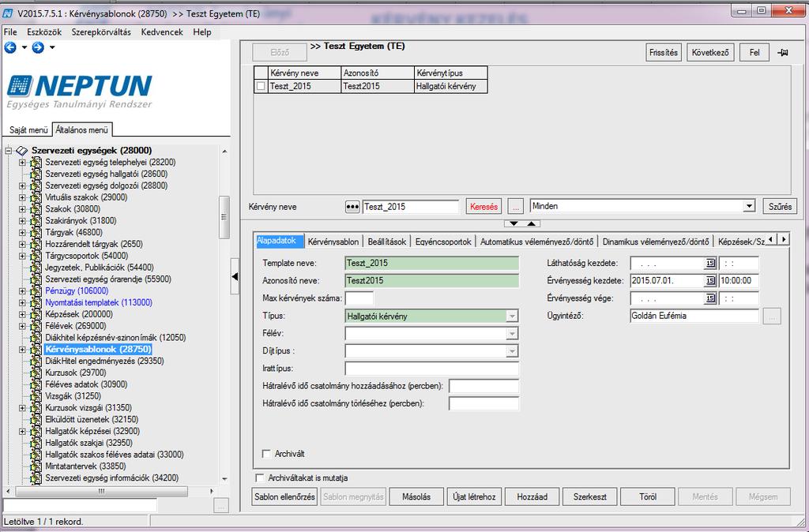Open the back arrow history dropdown
The width and height of the screenshot is (809, 532).
coord(24,47)
